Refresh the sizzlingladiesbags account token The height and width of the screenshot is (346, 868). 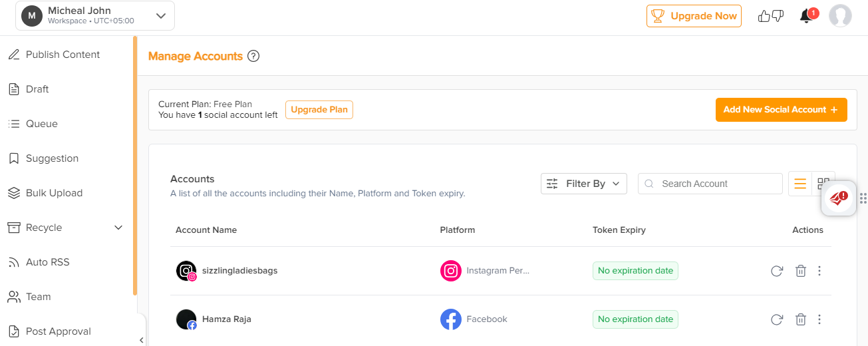(x=776, y=271)
